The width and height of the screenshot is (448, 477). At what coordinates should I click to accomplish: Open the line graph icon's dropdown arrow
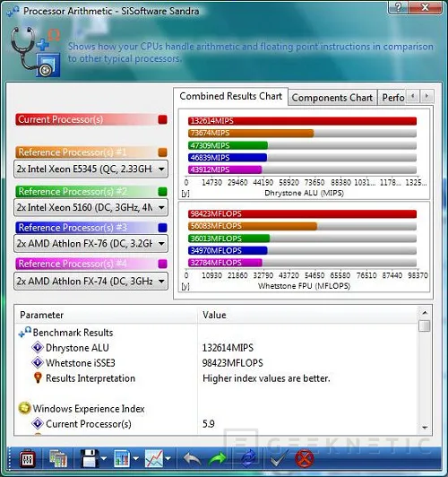168,458
